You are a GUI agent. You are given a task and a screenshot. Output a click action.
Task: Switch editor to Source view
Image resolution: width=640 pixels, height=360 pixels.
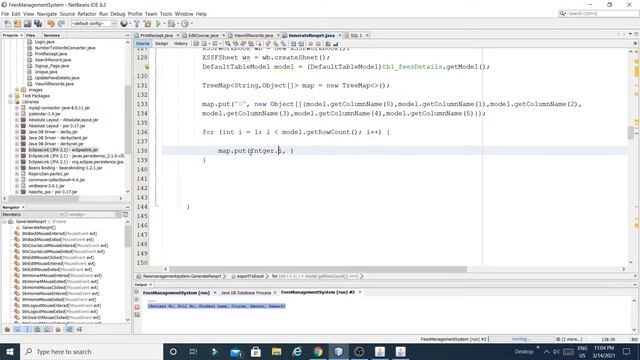(142, 44)
